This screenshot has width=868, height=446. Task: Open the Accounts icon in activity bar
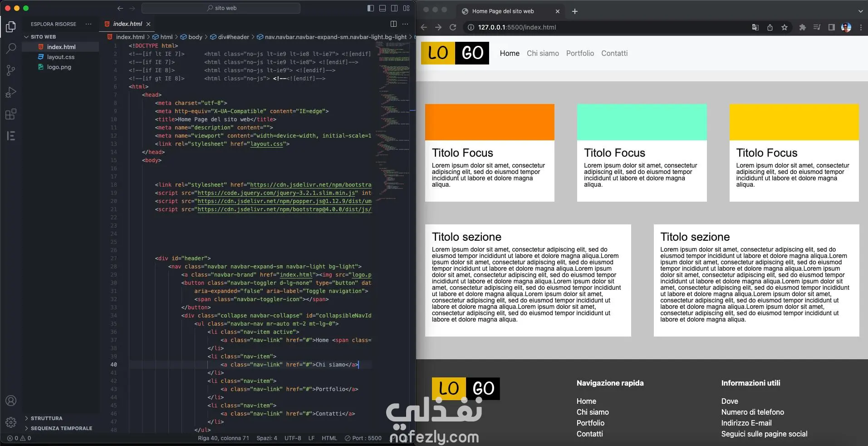click(11, 401)
